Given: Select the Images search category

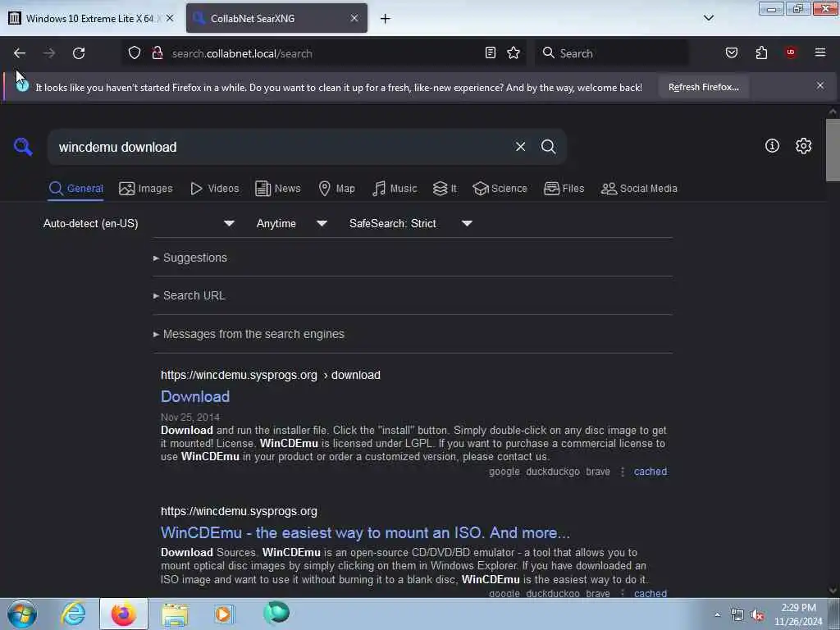Looking at the screenshot, I should pyautogui.click(x=146, y=189).
